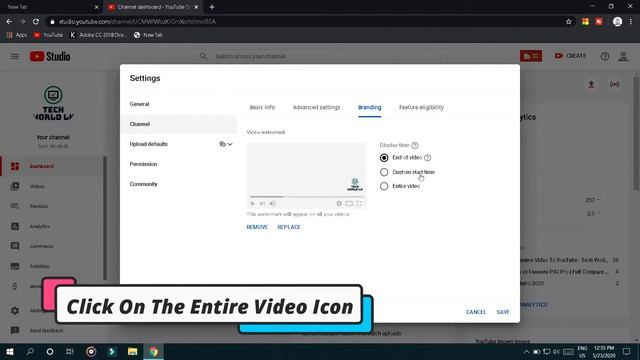Open the Basic info tab
The height and width of the screenshot is (360, 640).
(x=262, y=107)
